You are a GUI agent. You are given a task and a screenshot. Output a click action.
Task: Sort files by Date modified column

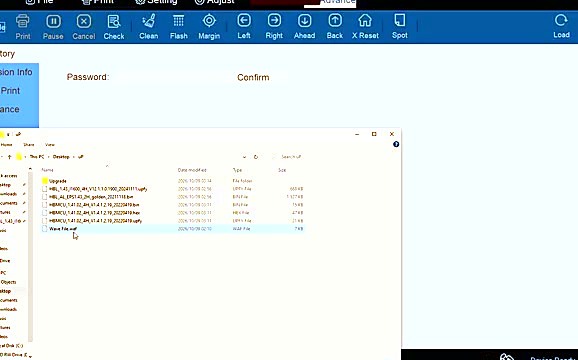pos(192,170)
